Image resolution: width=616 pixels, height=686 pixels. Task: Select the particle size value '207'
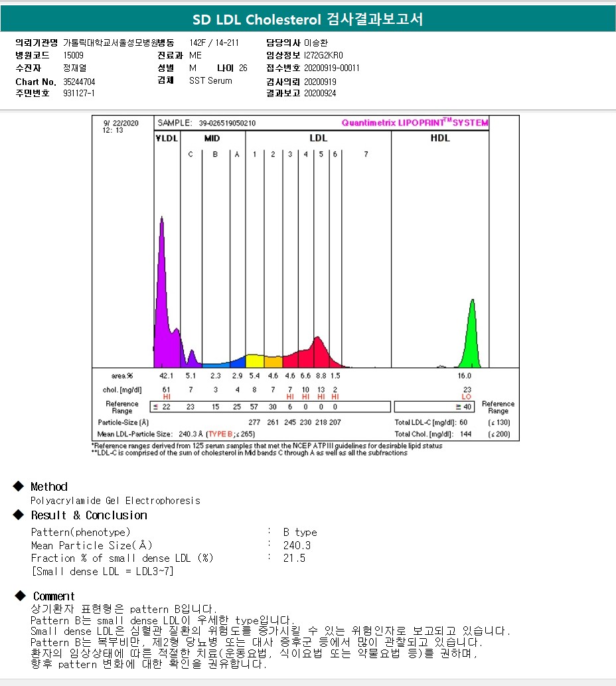[x=335, y=422]
